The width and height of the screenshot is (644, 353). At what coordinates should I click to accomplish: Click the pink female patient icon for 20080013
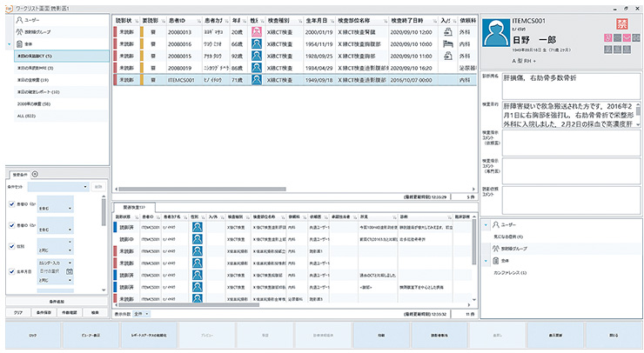click(x=258, y=30)
